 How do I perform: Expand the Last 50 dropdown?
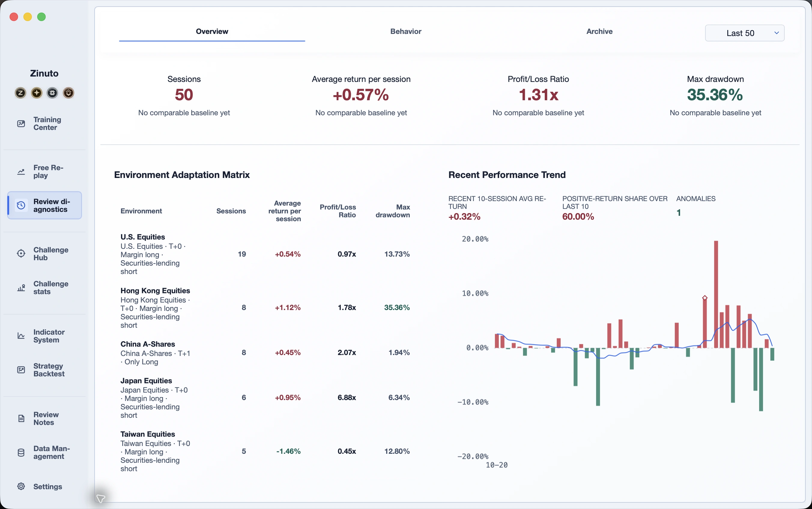point(745,33)
